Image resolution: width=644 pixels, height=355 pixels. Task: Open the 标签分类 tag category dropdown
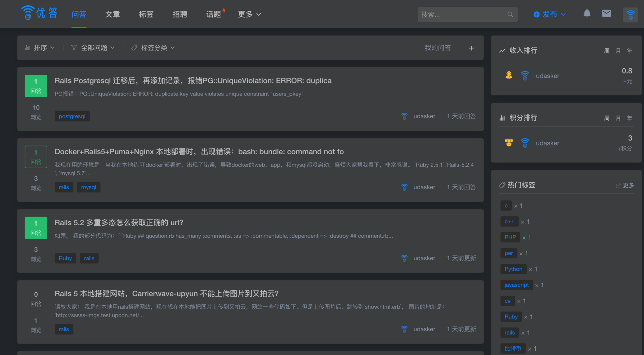tap(153, 48)
